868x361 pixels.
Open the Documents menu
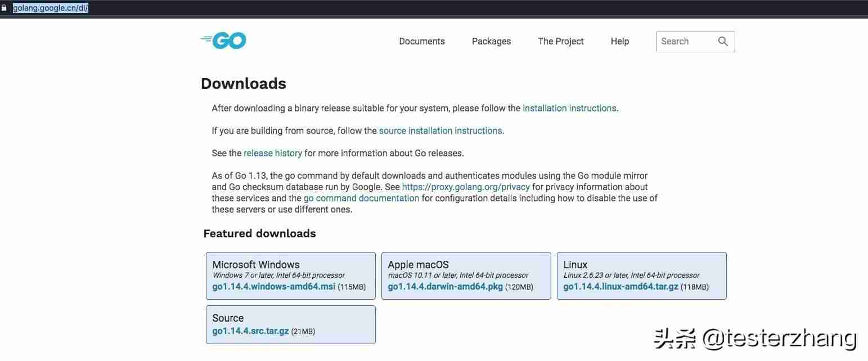point(422,41)
